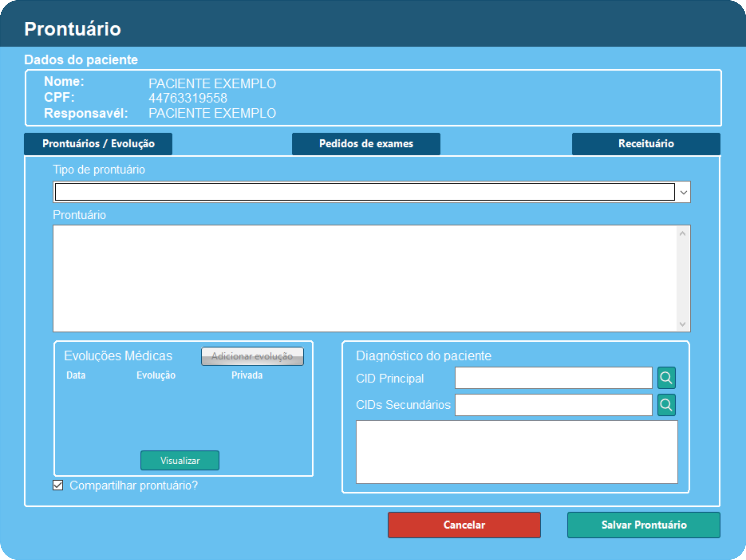The width and height of the screenshot is (746, 560).
Task: Toggle Compartilhar prontuário checkbox
Action: click(58, 485)
